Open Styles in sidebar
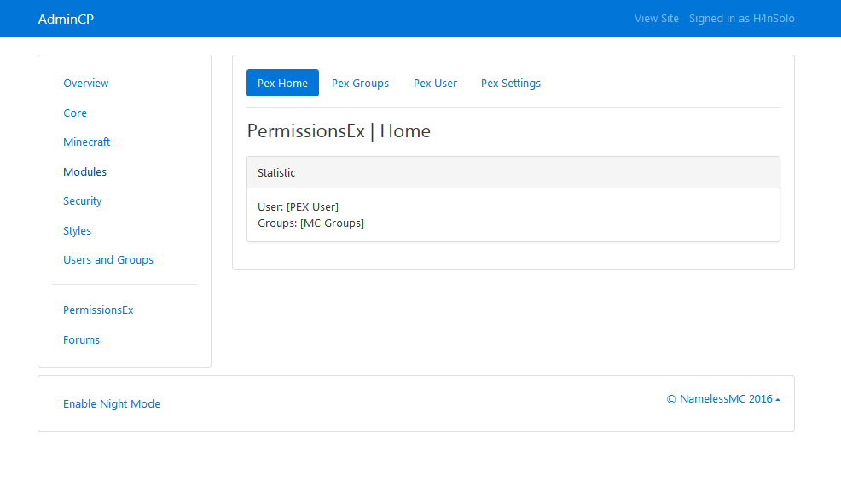This screenshot has width=841, height=504. pyautogui.click(x=78, y=231)
